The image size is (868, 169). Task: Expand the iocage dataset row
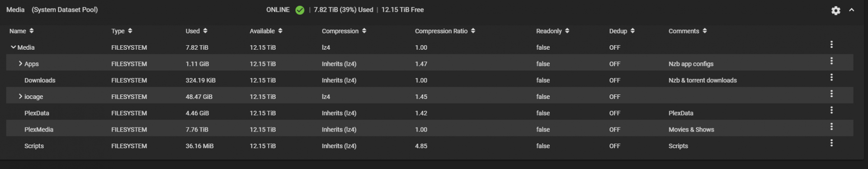point(20,96)
